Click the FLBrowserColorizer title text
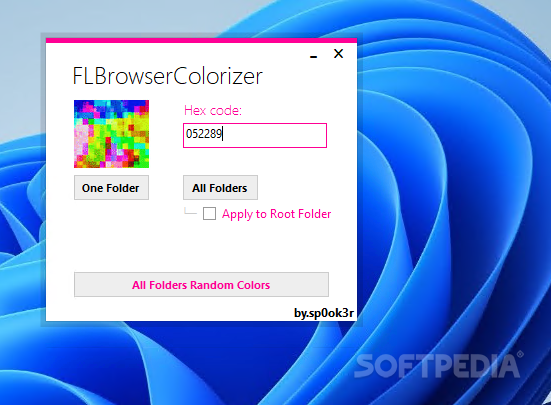This screenshot has height=405, width=551. (x=168, y=76)
